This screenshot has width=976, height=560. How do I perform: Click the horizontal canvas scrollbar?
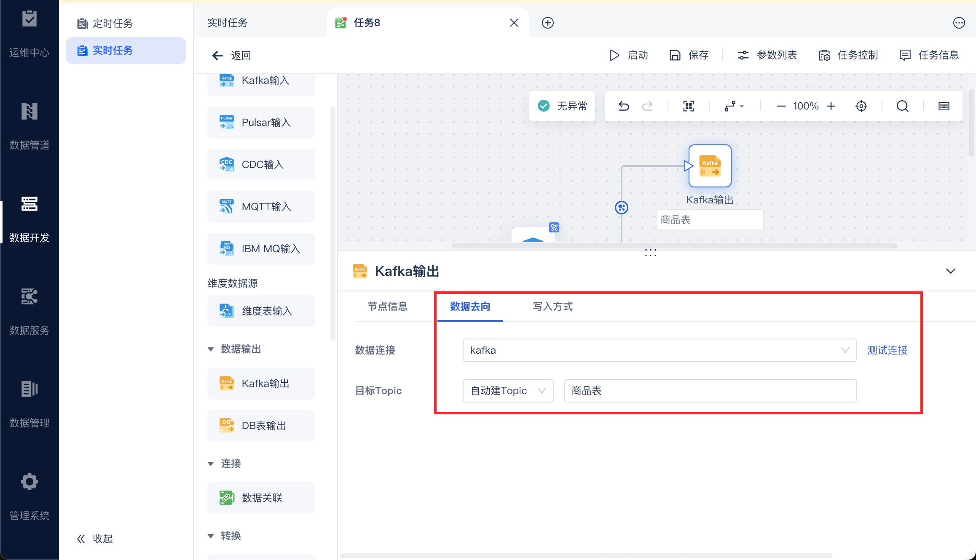674,246
